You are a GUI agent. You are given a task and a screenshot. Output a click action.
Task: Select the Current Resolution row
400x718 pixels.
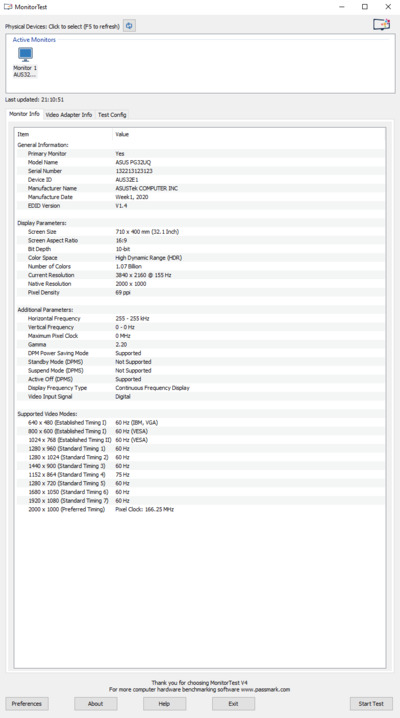[x=200, y=275]
